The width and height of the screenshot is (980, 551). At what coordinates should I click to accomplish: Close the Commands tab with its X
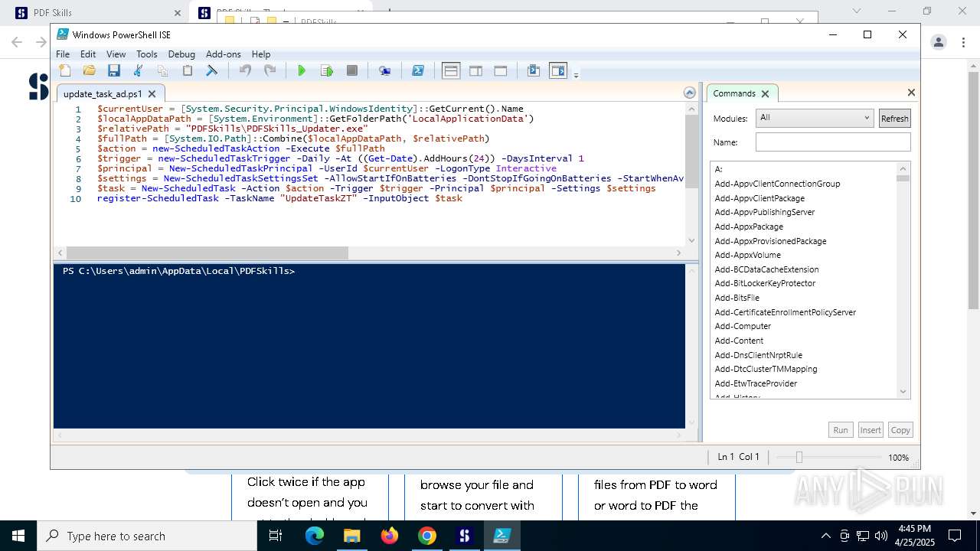click(765, 93)
